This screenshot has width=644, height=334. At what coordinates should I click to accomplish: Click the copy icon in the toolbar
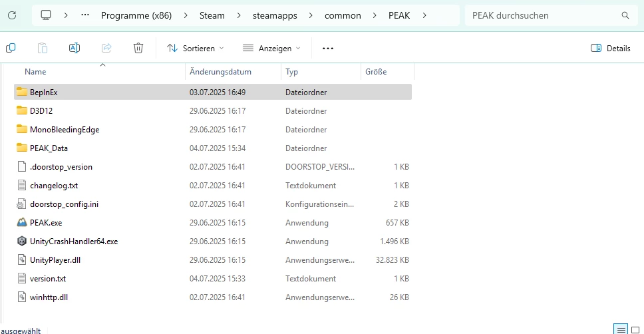11,48
